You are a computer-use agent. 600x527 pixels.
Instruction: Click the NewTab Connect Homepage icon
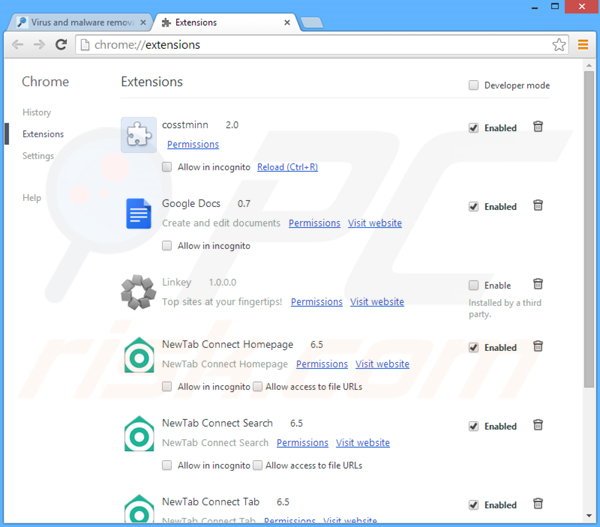click(x=139, y=355)
